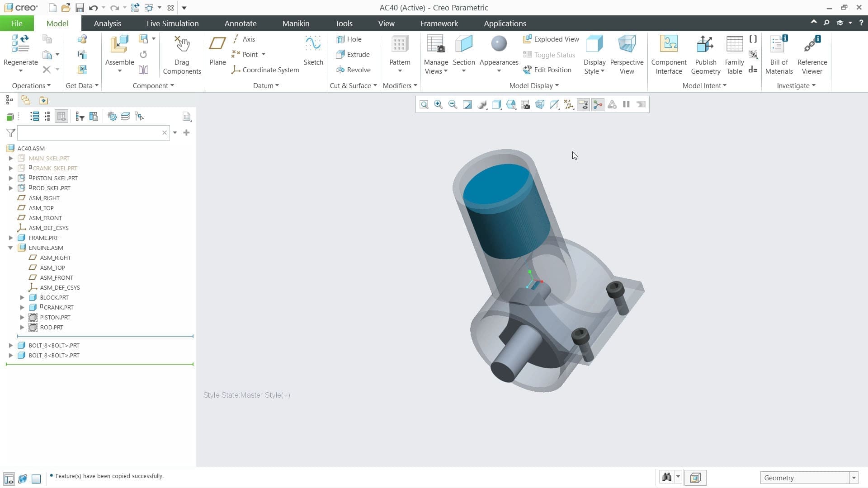Image resolution: width=868 pixels, height=488 pixels.
Task: Open the File menu
Action: coord(17,23)
